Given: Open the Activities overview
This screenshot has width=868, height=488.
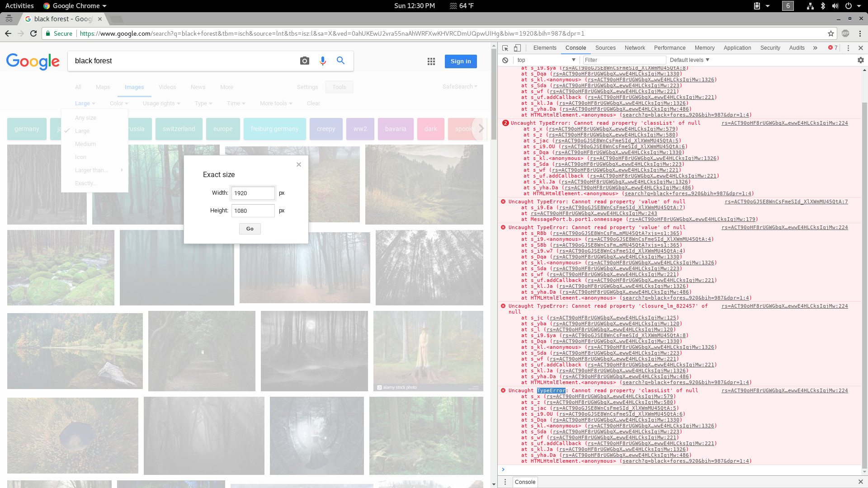Looking at the screenshot, I should (19, 6).
